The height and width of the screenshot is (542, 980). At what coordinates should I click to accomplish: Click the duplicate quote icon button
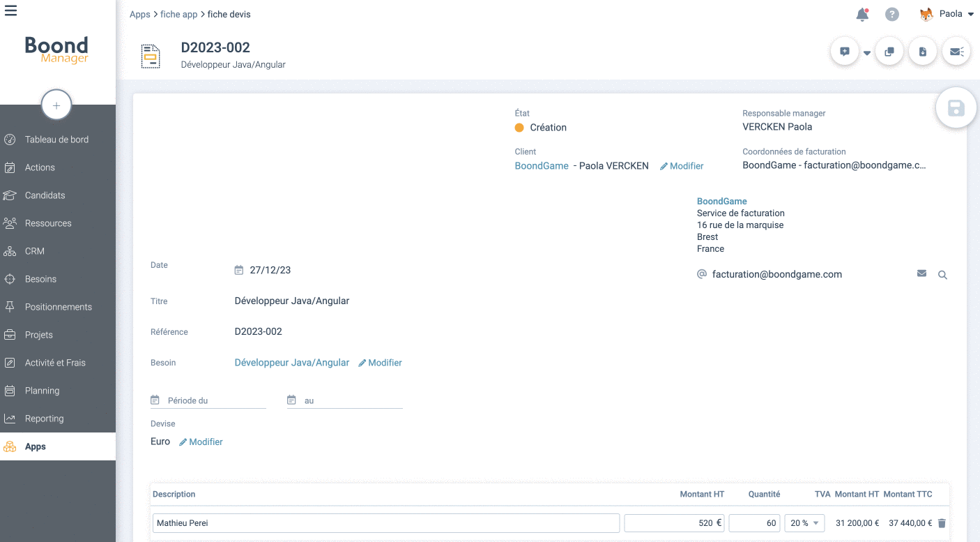coord(889,52)
